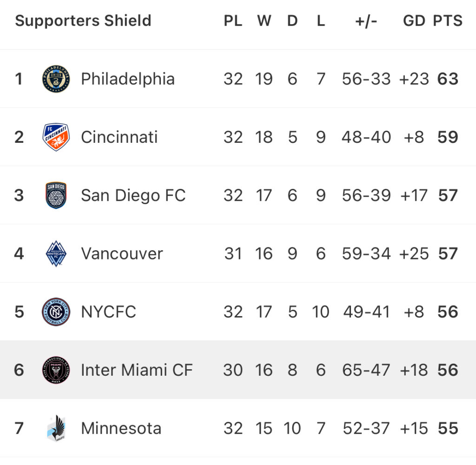Select the Vancouver team name
The height and width of the screenshot is (465, 476).
coord(122,253)
